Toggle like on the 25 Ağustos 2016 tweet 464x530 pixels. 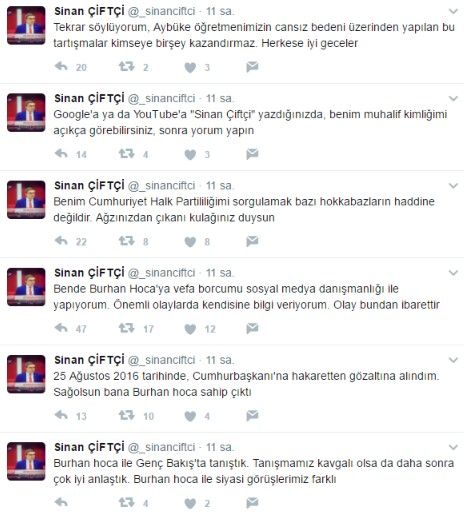[x=190, y=416]
